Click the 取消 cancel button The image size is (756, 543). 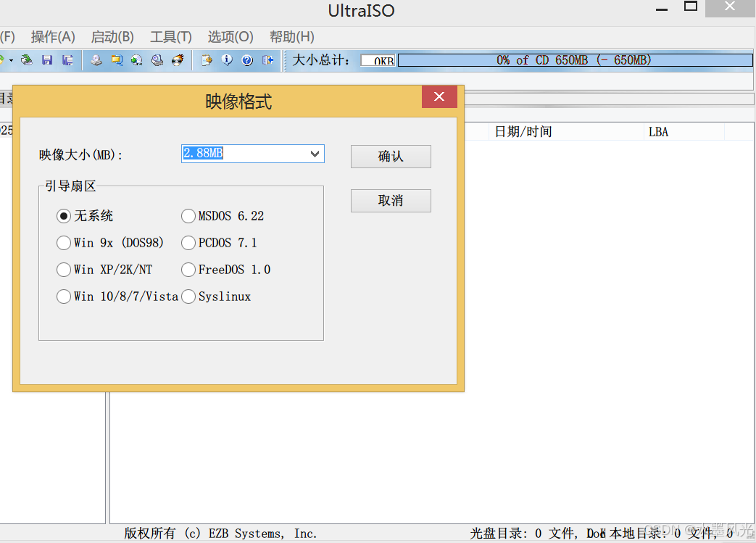click(x=391, y=201)
